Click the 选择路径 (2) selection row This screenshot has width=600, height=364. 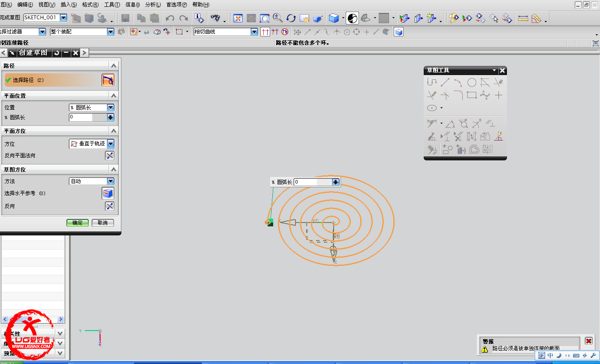(x=53, y=80)
